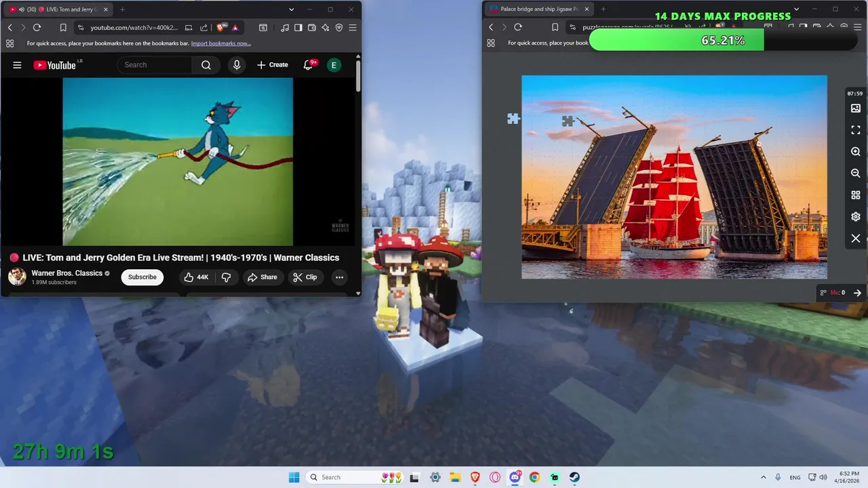Open apps grid on YouTube bookmarks bar
The image size is (868, 488).
[9, 43]
